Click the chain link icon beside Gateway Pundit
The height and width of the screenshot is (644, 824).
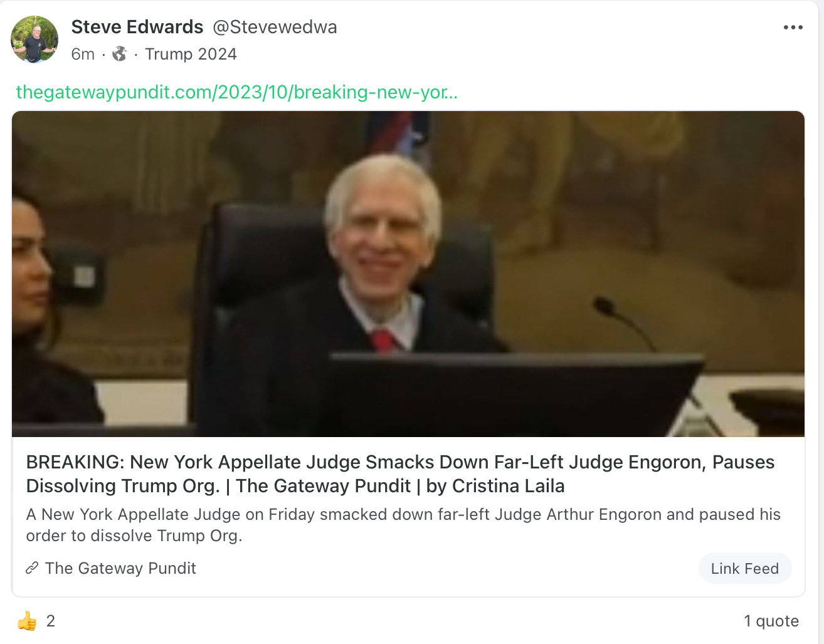tap(32, 568)
